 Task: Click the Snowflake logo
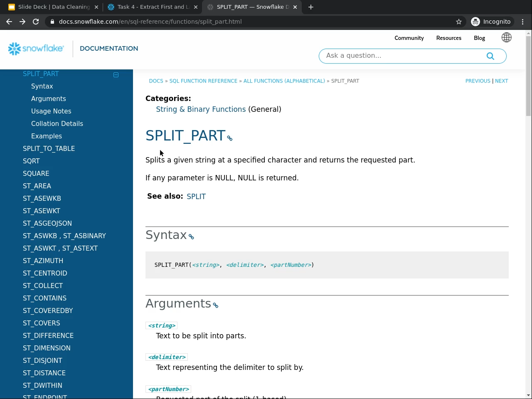pos(36,49)
